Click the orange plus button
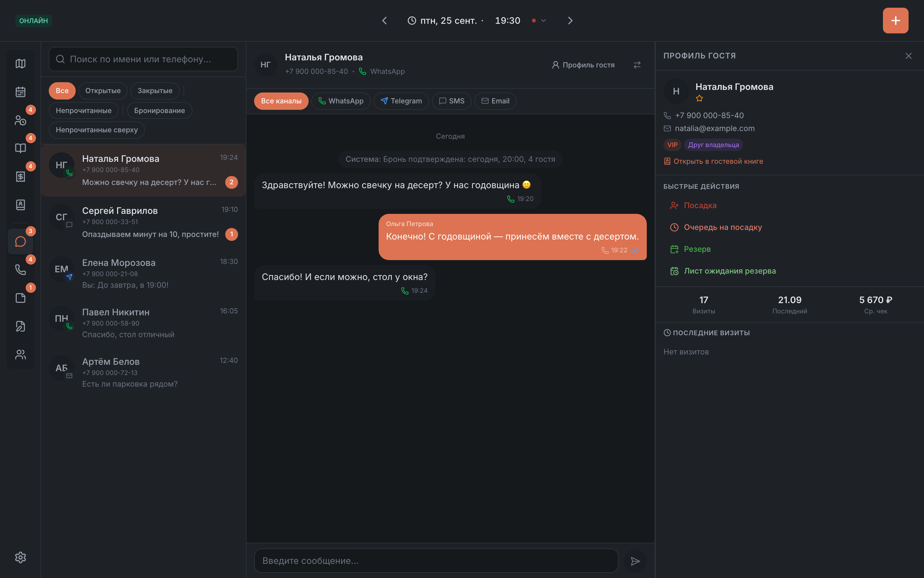The height and width of the screenshot is (578, 924). click(x=895, y=21)
